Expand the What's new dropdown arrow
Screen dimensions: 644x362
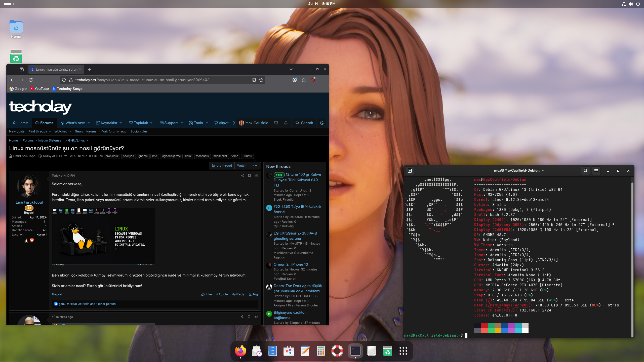(x=89, y=123)
